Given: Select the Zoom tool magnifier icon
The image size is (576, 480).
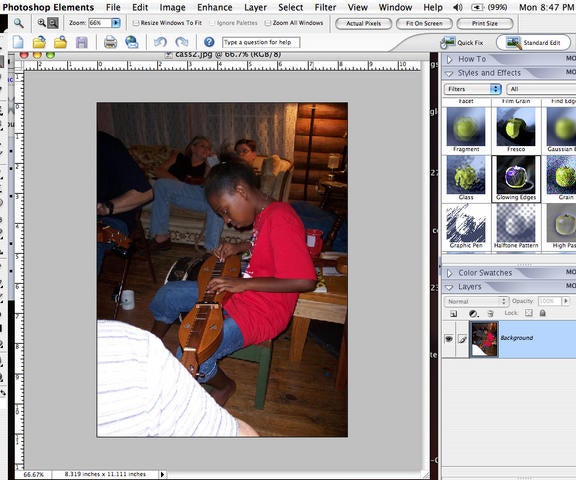Looking at the screenshot, I should click(x=19, y=23).
